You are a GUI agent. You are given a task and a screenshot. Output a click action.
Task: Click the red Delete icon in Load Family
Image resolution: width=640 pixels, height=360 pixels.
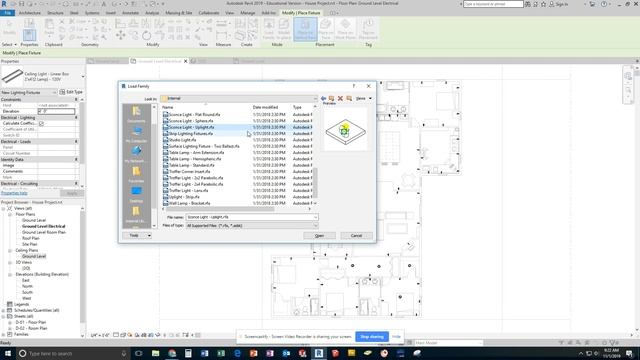click(340, 98)
